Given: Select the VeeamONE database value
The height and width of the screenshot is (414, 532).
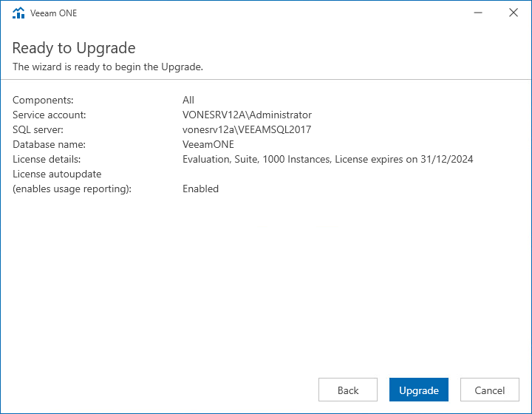Looking at the screenshot, I should (208, 145).
